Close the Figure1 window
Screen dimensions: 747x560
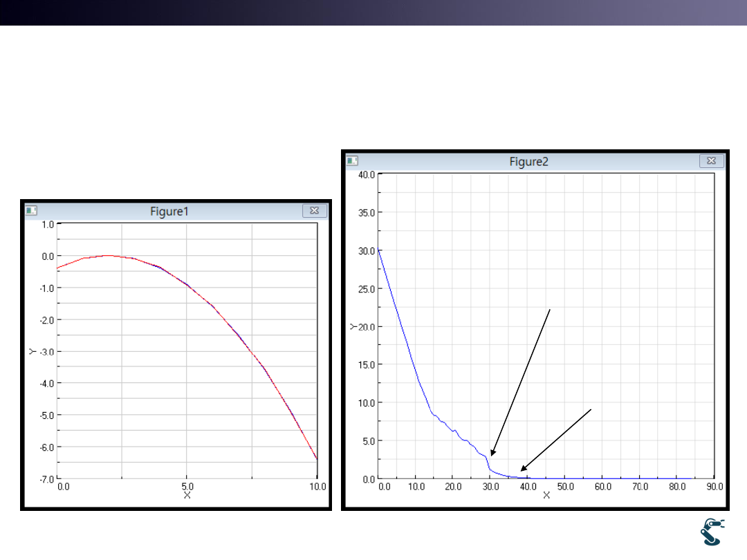313,211
